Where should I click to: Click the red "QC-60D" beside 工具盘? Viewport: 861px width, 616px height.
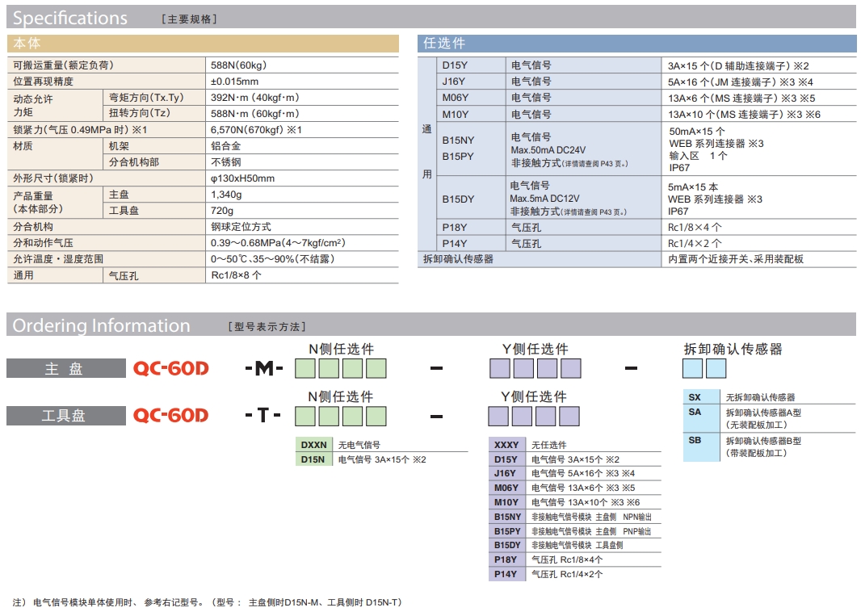coord(171,416)
